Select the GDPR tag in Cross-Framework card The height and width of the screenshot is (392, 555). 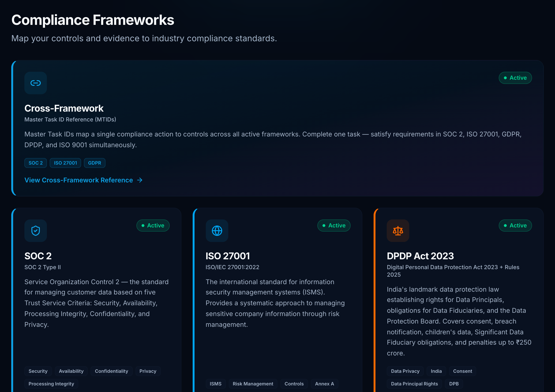(94, 163)
